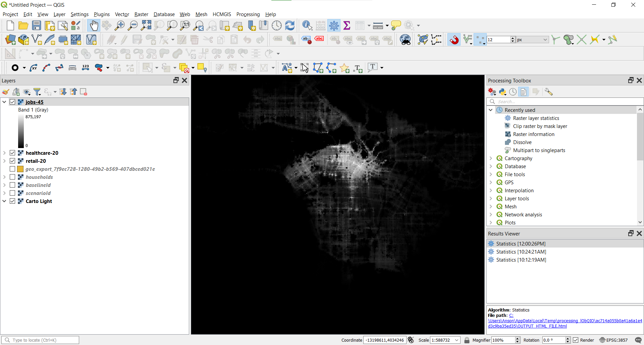Screen dimensions: 644x345
Task: Open the Scale dropdown
Action: [x=457, y=340]
